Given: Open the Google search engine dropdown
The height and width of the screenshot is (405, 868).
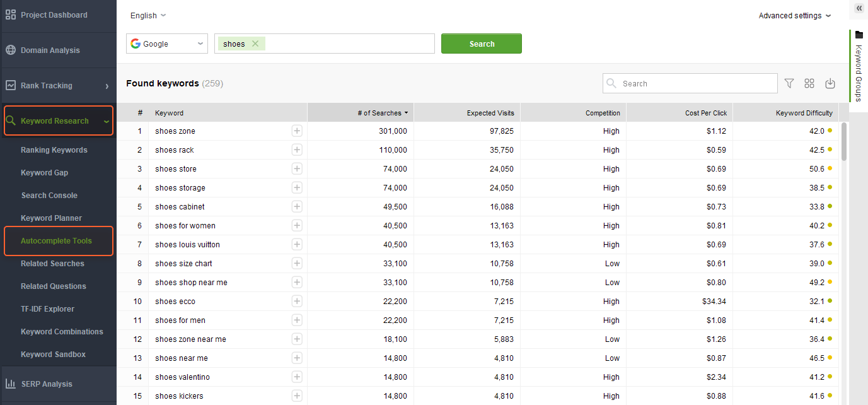Looking at the screenshot, I should coord(167,44).
